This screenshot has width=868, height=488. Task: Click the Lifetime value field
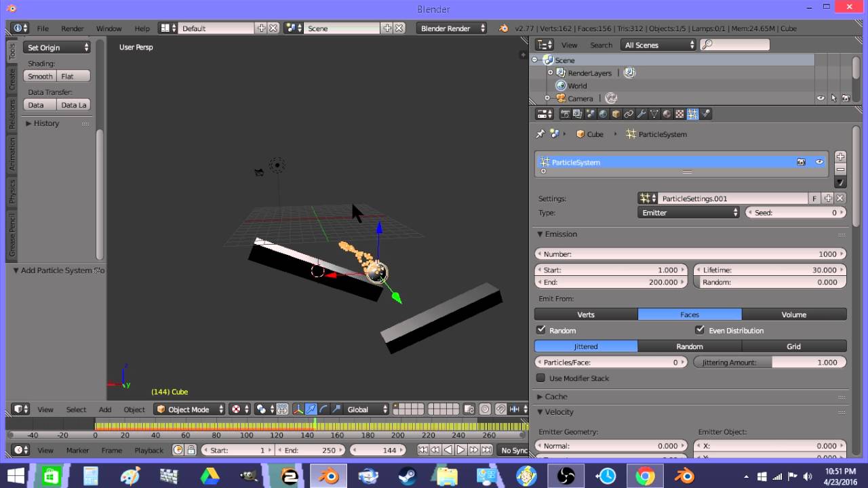(x=770, y=270)
